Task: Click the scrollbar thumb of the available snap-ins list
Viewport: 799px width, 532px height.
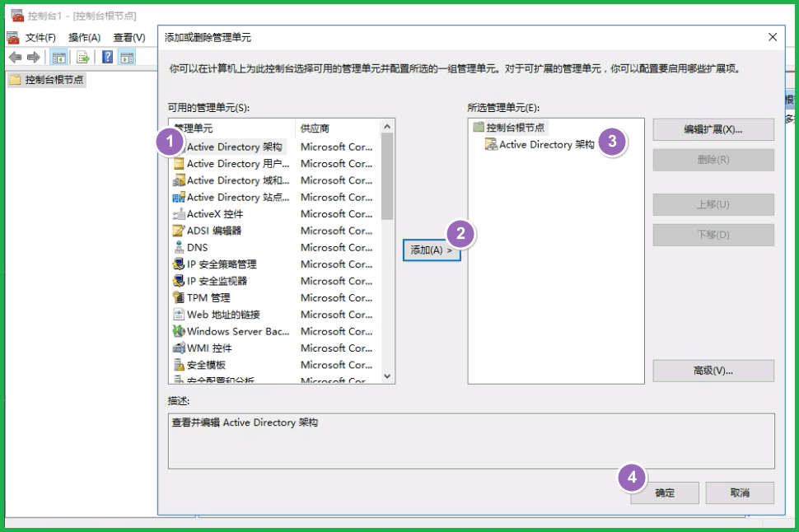Action: (387, 176)
